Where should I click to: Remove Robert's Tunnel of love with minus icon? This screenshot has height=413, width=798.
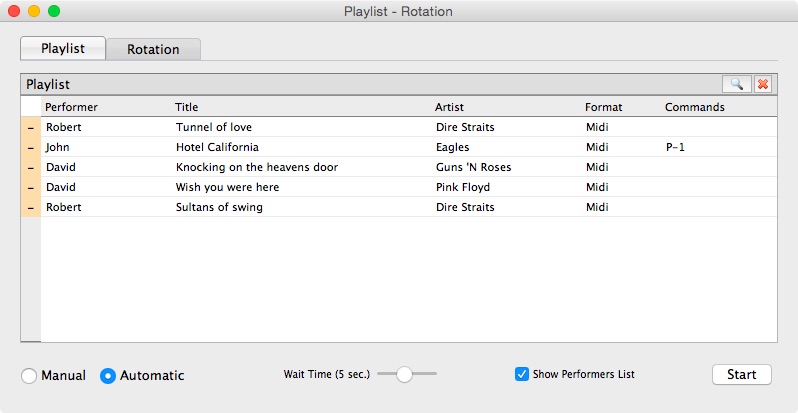pos(31,127)
